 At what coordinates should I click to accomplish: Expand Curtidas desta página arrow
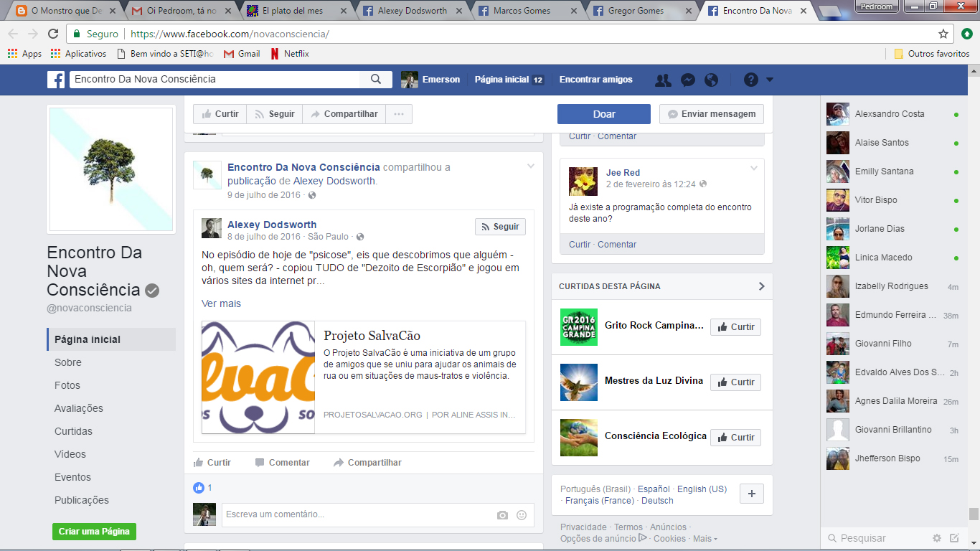pos(761,286)
